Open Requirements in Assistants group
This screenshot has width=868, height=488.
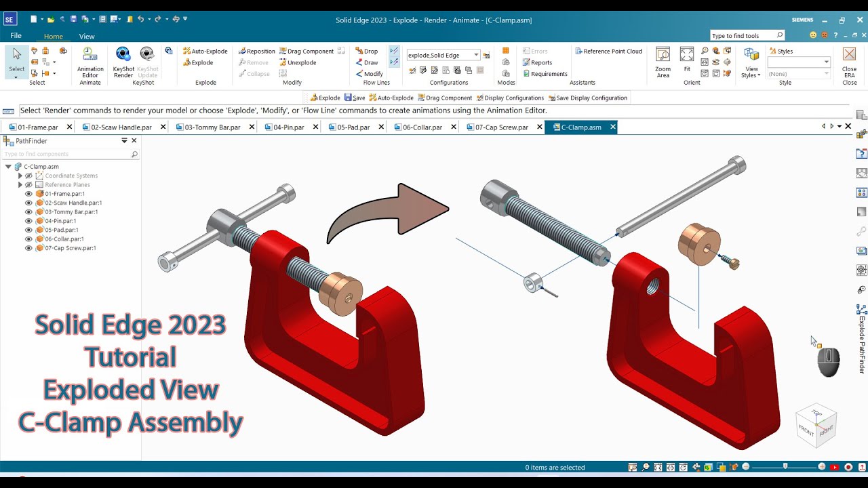click(x=545, y=74)
